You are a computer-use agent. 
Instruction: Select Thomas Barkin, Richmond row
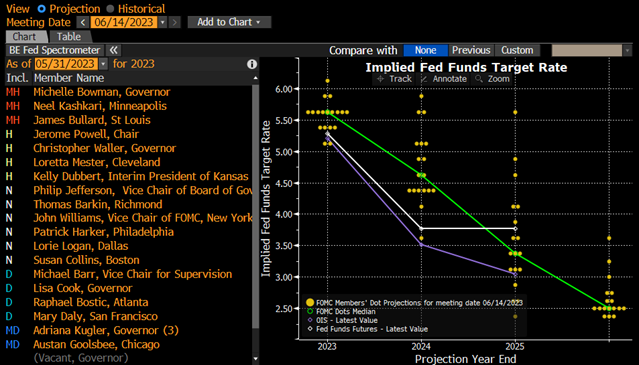[x=129, y=204]
